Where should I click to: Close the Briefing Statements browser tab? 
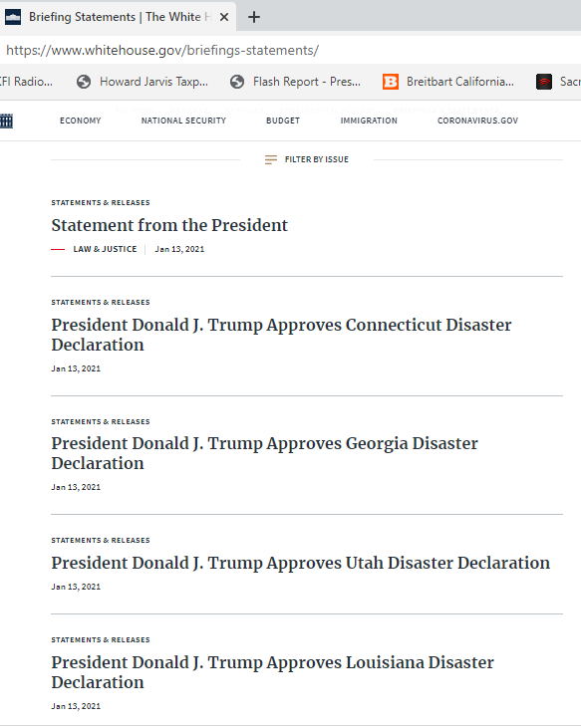point(224,17)
